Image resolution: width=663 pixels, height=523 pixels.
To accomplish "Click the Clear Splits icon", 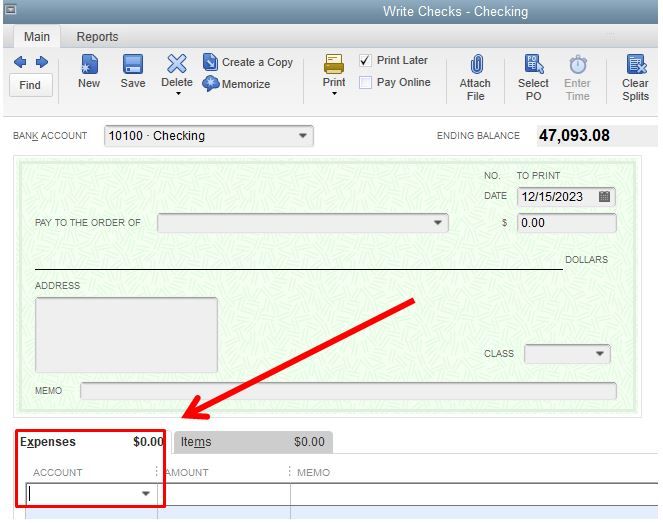I will click(636, 65).
